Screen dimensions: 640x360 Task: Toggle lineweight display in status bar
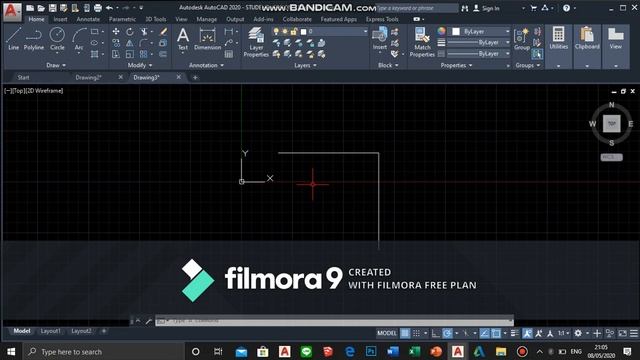click(x=515, y=333)
